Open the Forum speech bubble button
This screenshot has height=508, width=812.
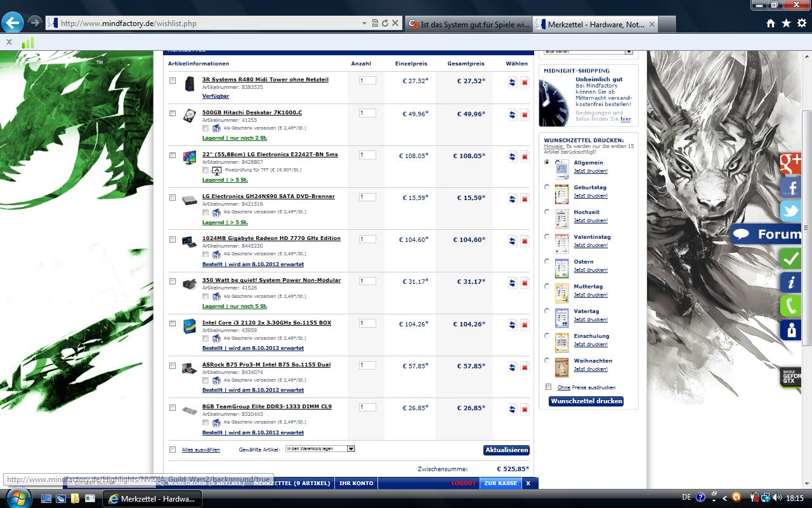point(766,234)
